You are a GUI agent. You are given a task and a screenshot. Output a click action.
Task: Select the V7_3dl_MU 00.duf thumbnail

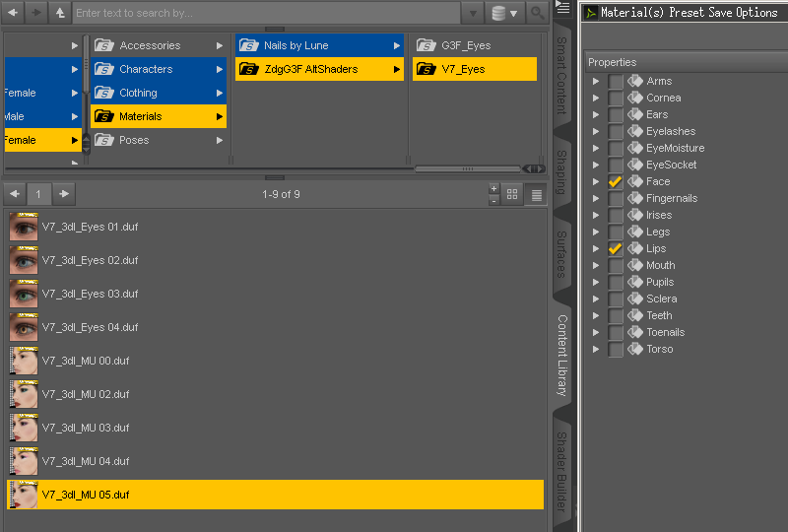pyautogui.click(x=24, y=361)
